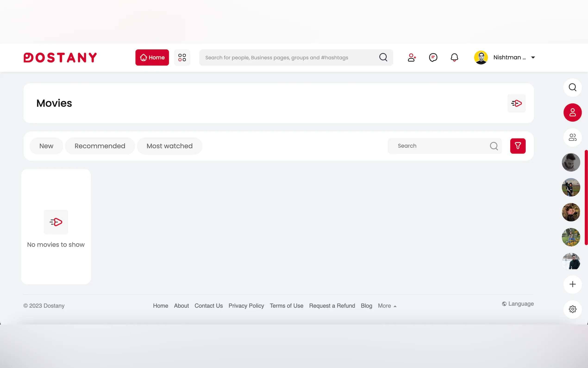Click the plus button in right sidebar

pos(572,284)
